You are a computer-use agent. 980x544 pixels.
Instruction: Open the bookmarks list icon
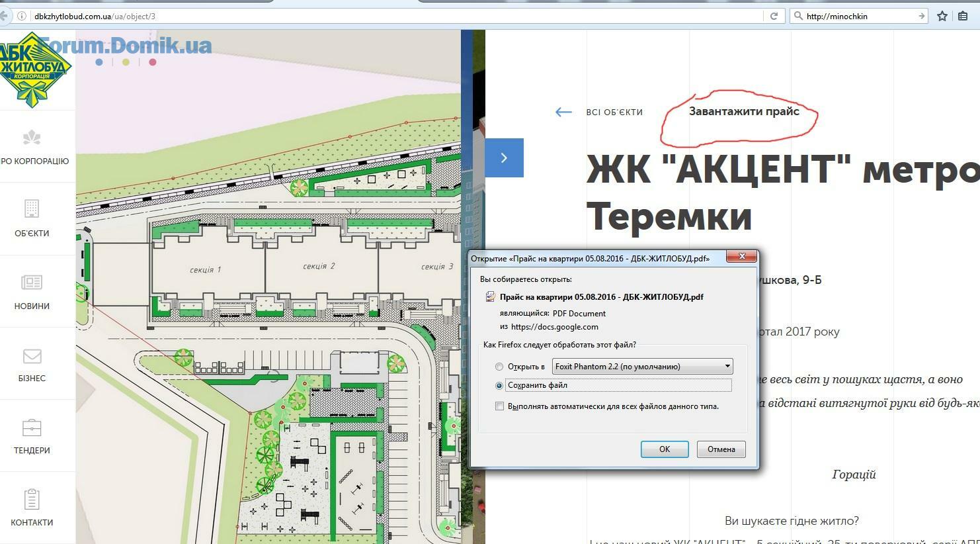click(x=963, y=16)
